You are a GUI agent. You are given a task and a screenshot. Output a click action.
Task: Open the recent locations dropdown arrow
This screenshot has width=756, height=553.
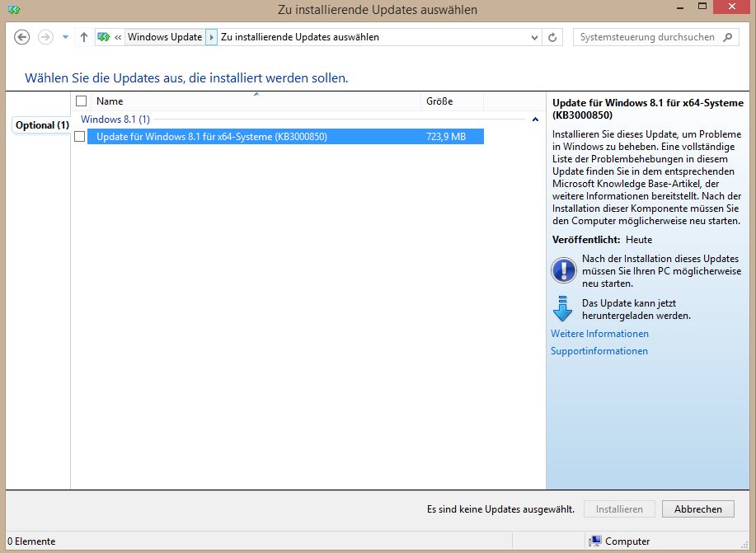65,37
